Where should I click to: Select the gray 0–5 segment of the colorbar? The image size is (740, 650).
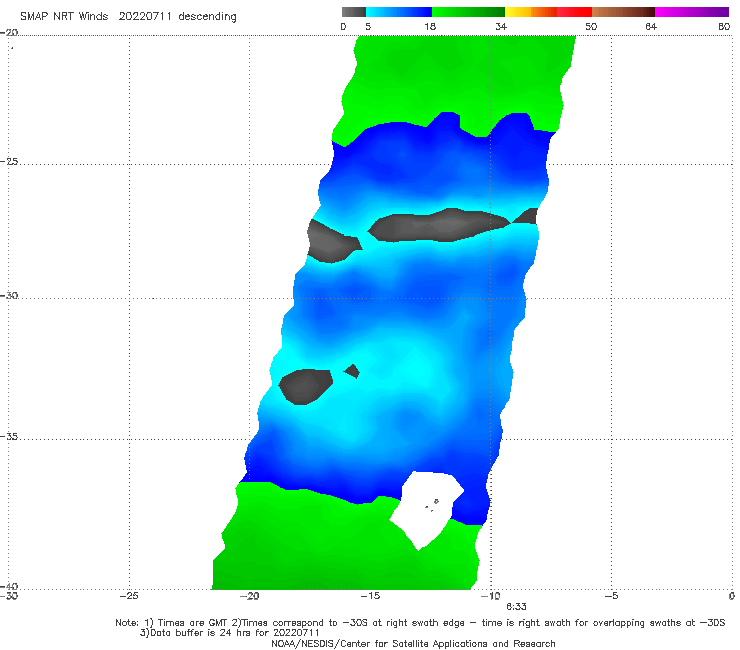(354, 12)
